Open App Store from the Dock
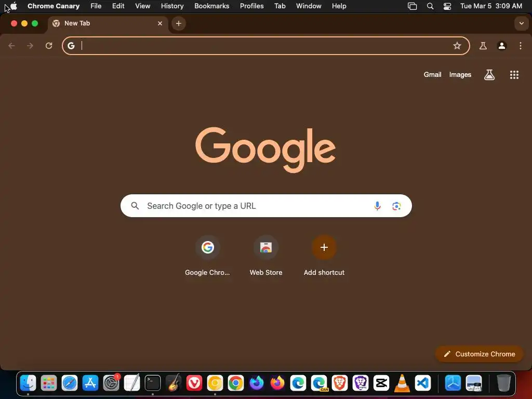Viewport: 532px width, 399px height. pyautogui.click(x=90, y=383)
